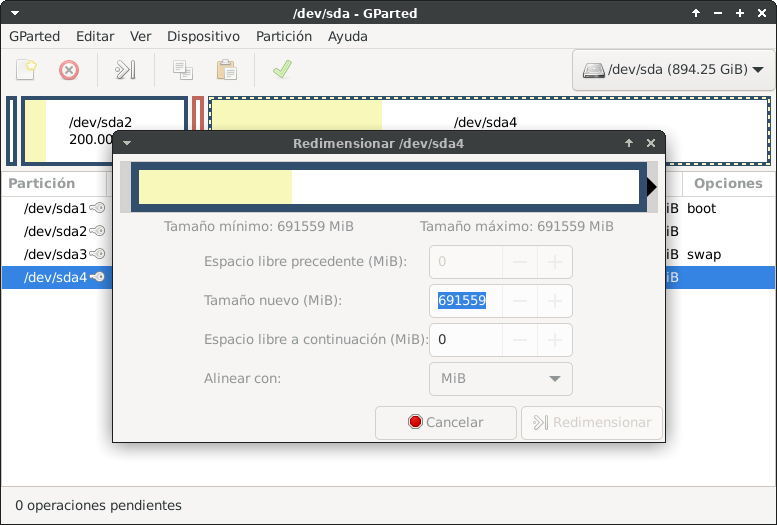Decrease Tamaño nuevo with minus button
This screenshot has height=525, width=777.
point(520,301)
